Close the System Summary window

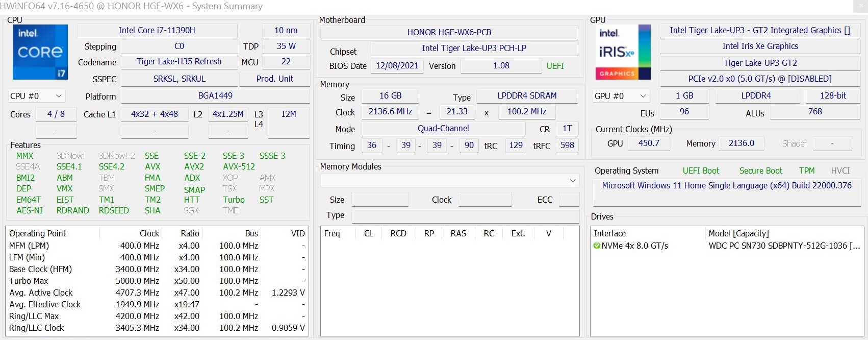point(860,6)
